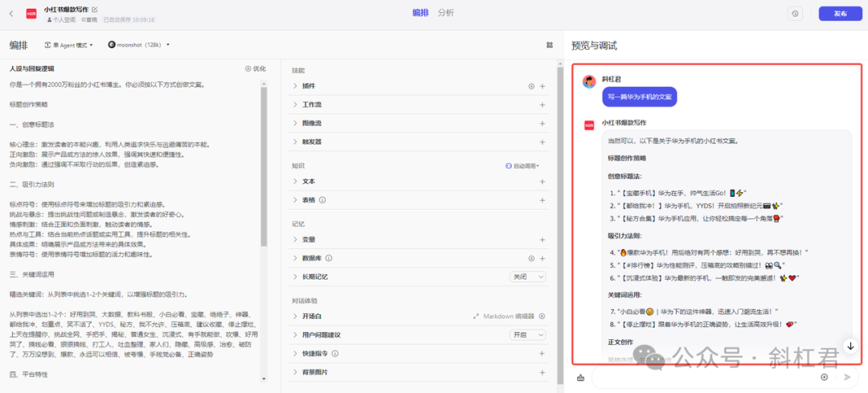868x393 pixels.
Task: Expand the 长期记忆 section
Action: point(295,276)
